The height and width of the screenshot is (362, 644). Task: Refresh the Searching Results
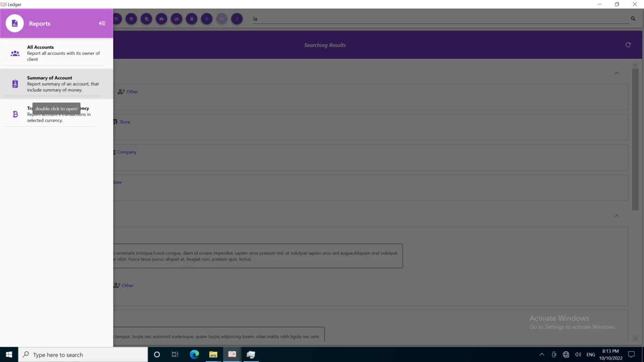pyautogui.click(x=628, y=45)
